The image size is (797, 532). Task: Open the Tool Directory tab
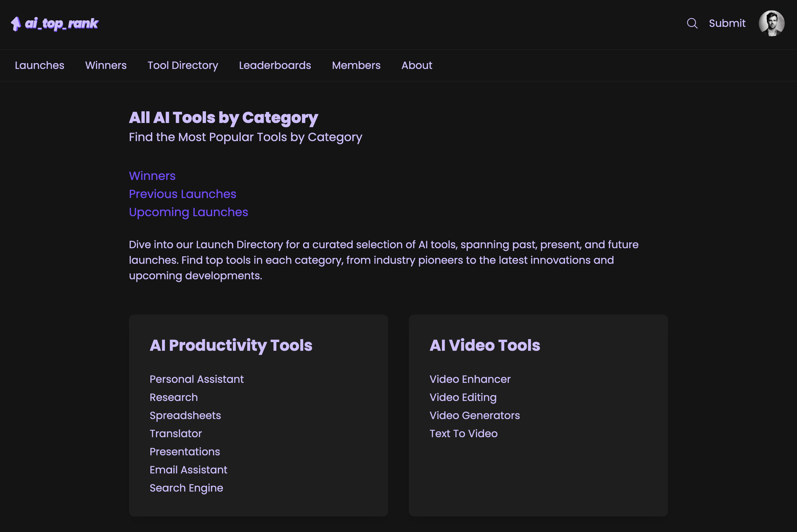[183, 65]
